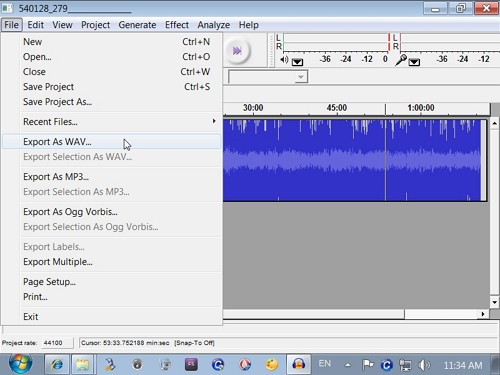Click the Project rate 44100 field
The width and height of the screenshot is (500, 375).
57,343
